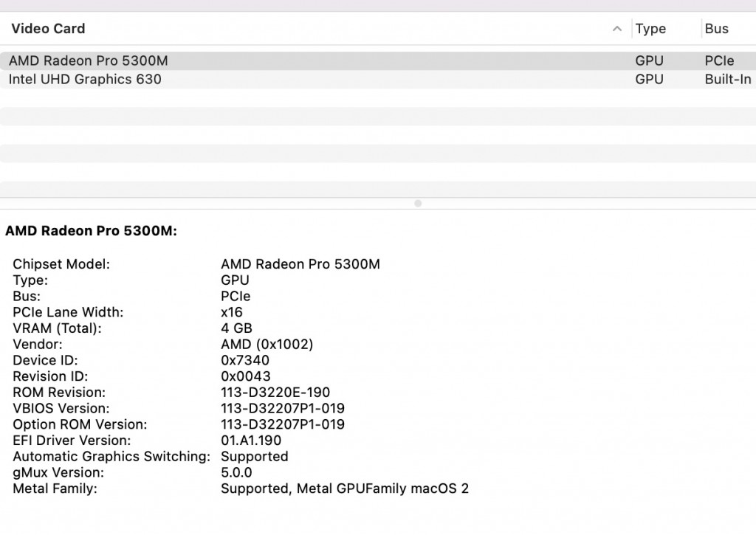This screenshot has height=535, width=756.
Task: Click the Built-In bus cell for Intel graphics
Action: click(x=728, y=79)
